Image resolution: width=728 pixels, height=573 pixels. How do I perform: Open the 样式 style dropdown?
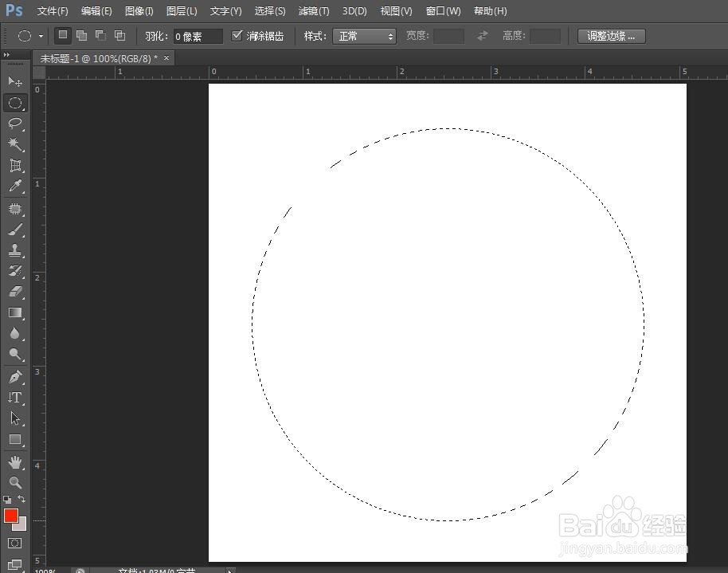click(x=364, y=36)
